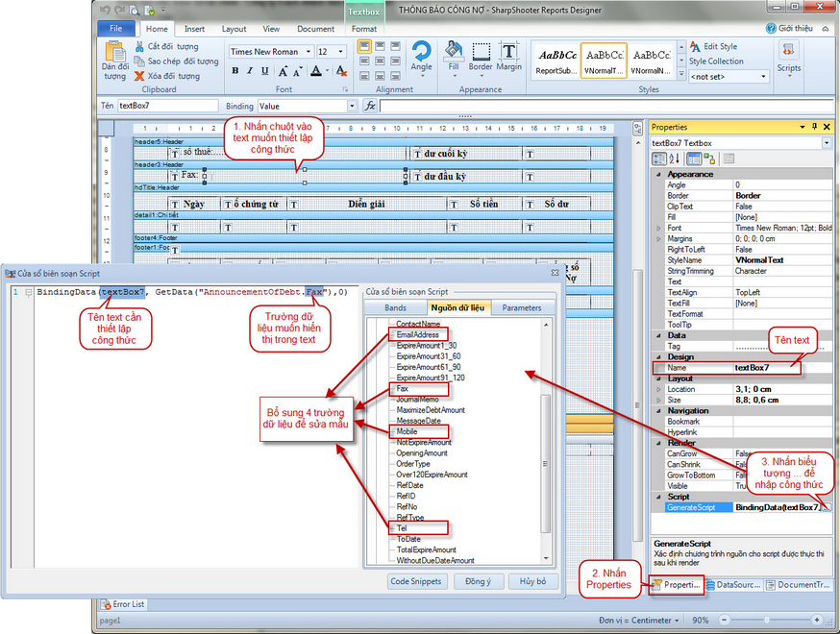This screenshot has height=634, width=840.
Task: Click zoom in plus button
Action: pyautogui.click(x=817, y=621)
